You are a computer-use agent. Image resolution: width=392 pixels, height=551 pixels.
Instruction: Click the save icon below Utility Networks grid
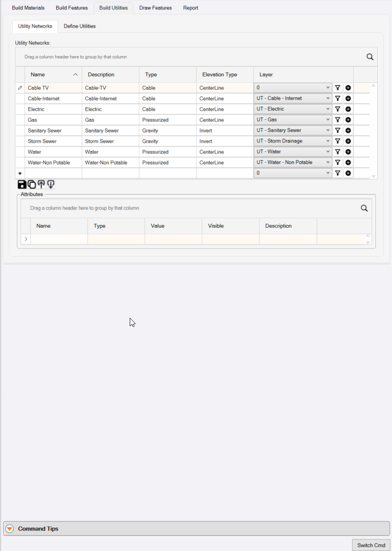coord(22,184)
